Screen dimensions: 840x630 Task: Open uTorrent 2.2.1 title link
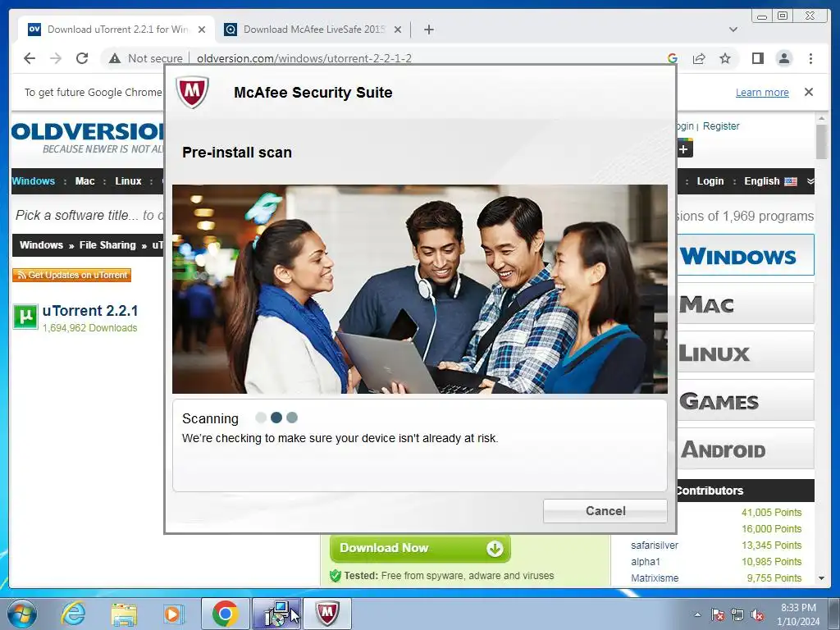point(90,311)
